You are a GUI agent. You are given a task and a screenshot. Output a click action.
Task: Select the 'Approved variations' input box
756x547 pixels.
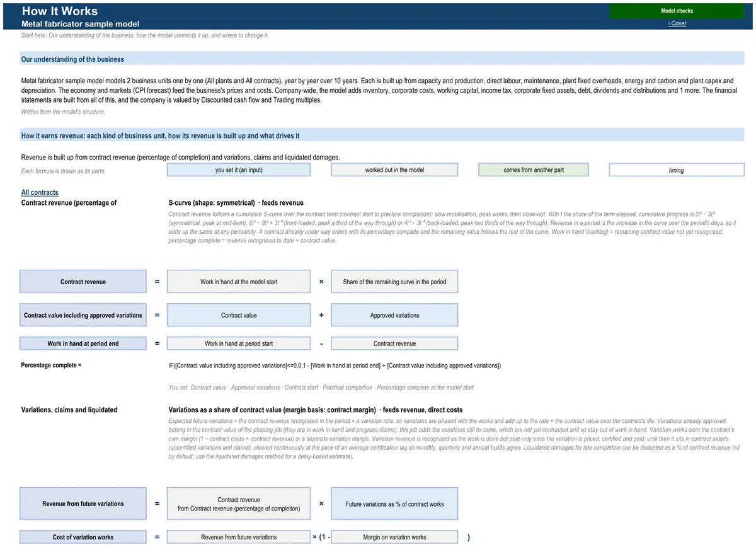pos(394,315)
